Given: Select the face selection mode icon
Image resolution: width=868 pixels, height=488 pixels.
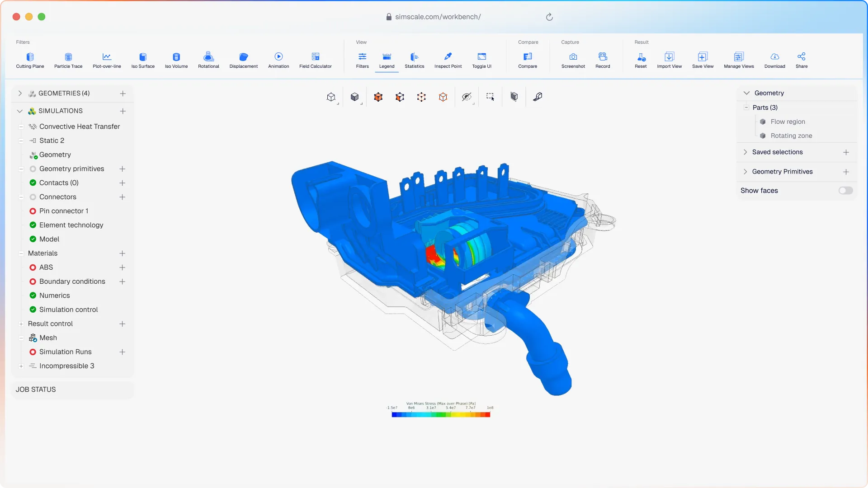Looking at the screenshot, I should (400, 97).
